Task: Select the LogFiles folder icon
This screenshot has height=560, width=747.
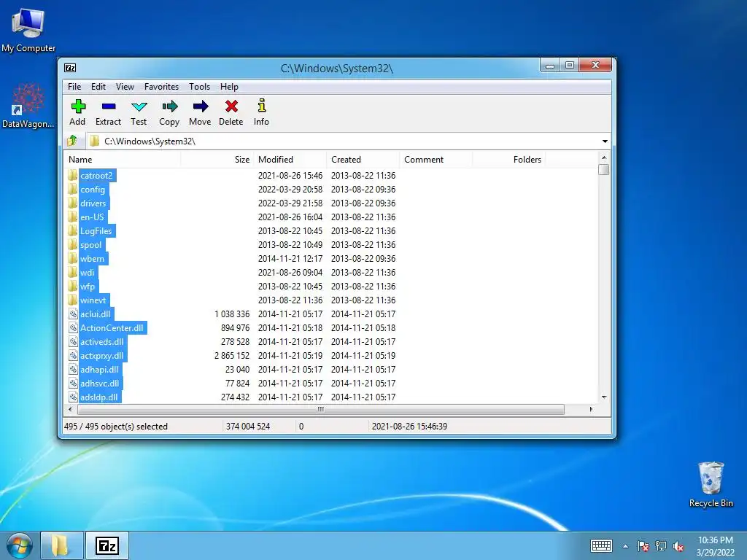Action: 72,230
